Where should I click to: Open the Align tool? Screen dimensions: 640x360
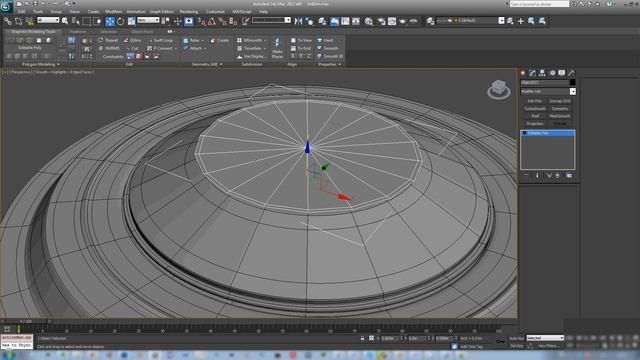[x=309, y=21]
